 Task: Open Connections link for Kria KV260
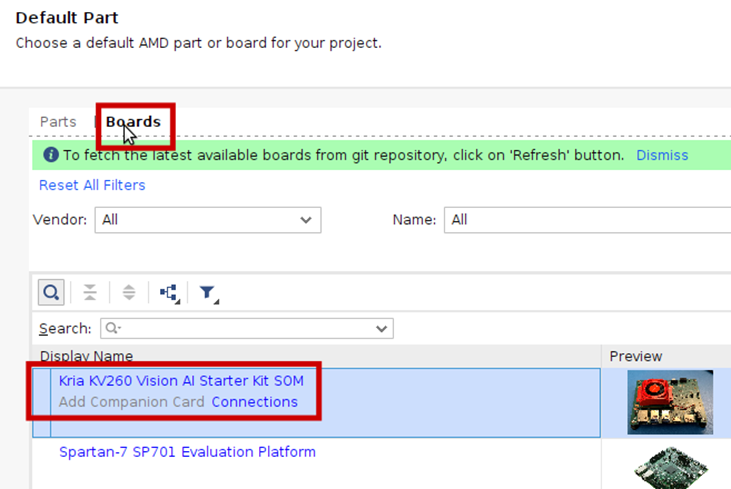254,402
